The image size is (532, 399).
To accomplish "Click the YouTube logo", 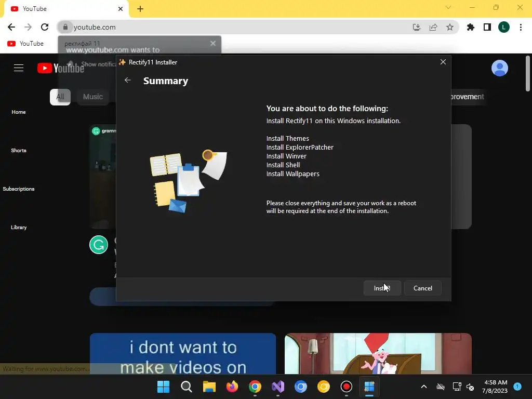I will pyautogui.click(x=61, y=68).
